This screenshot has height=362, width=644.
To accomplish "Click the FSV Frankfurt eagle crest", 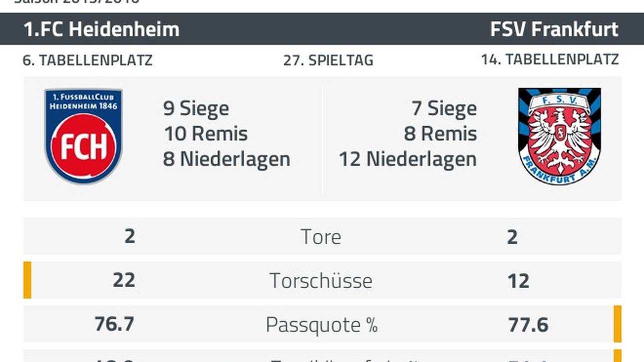I will point(560,136).
